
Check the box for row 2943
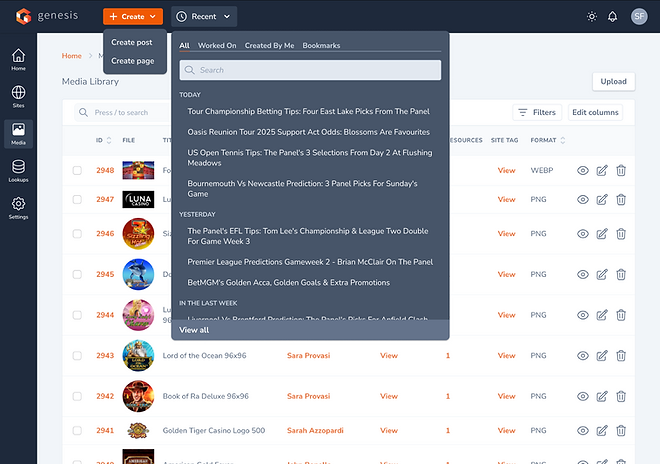(x=77, y=356)
